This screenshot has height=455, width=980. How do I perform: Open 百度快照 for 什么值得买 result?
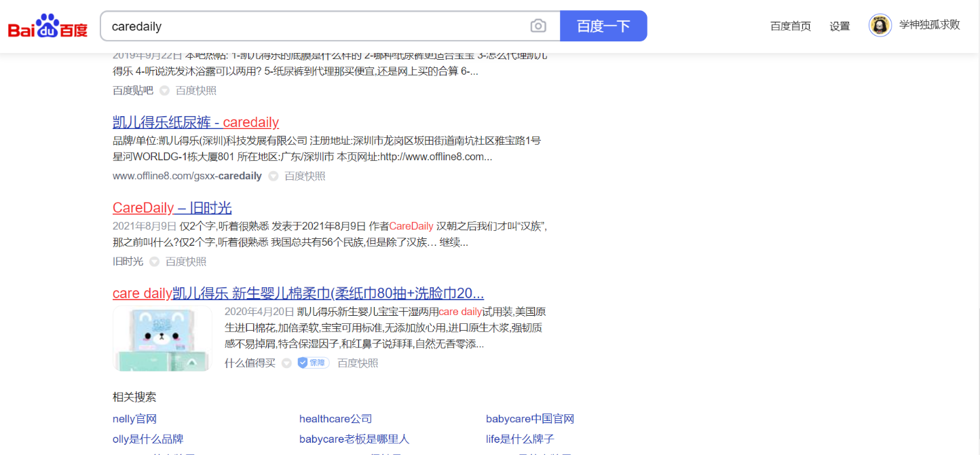click(358, 363)
